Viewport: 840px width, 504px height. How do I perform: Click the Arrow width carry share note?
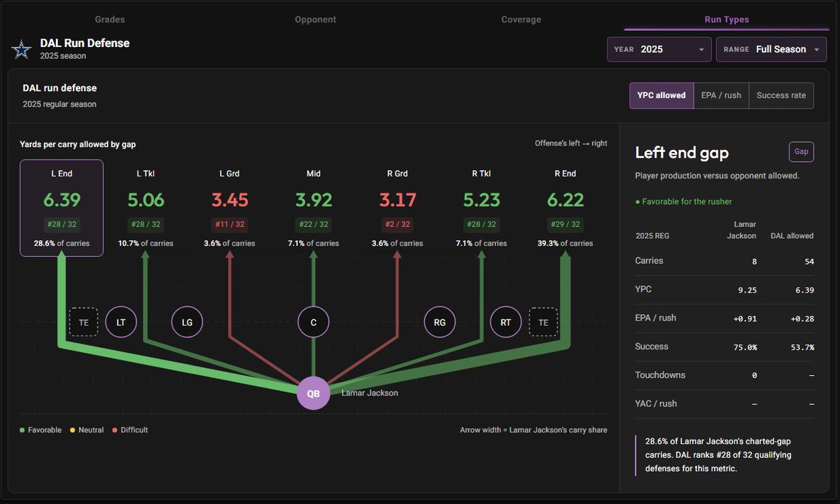(x=533, y=430)
